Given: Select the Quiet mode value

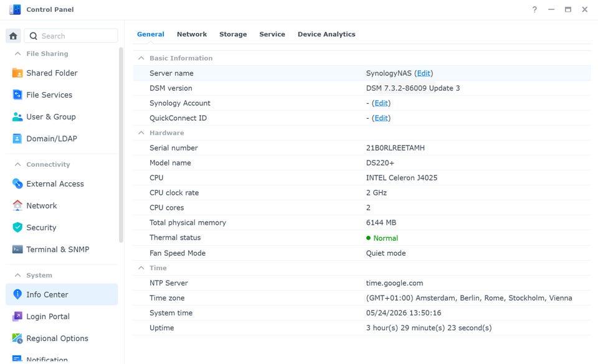Looking at the screenshot, I should click(x=386, y=253).
